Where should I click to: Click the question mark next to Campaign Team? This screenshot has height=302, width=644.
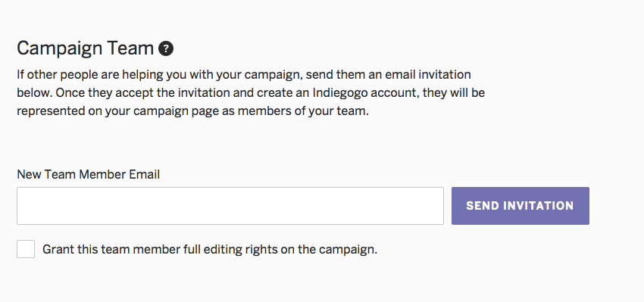166,49
